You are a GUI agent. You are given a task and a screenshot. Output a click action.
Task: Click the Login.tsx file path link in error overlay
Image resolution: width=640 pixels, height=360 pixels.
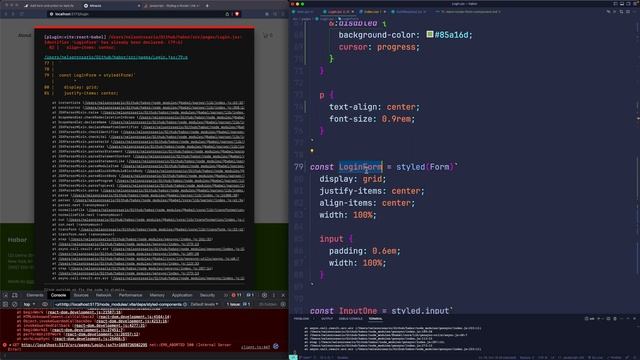coord(116,58)
